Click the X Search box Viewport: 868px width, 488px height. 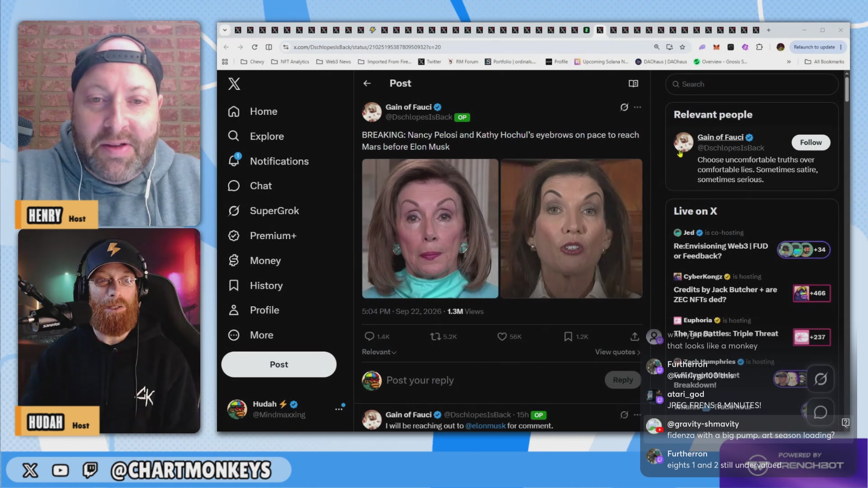752,84
